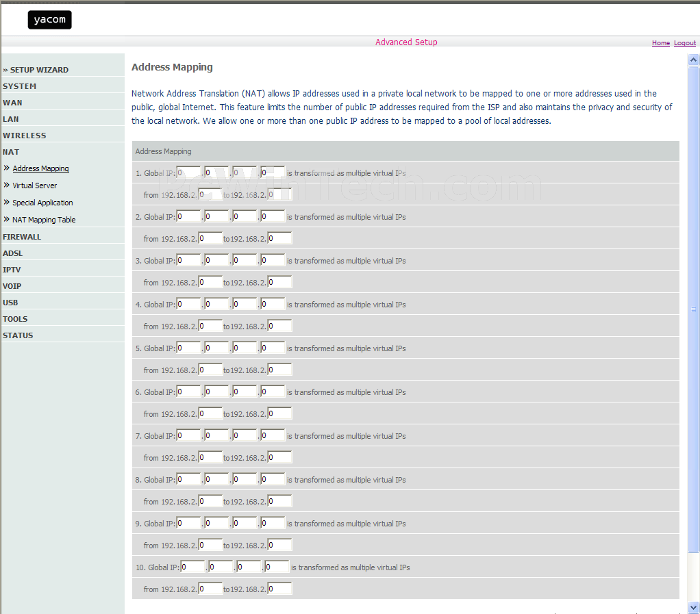Viewport: 700px width, 614px height.
Task: Select Special Application under NAT
Action: 42,203
